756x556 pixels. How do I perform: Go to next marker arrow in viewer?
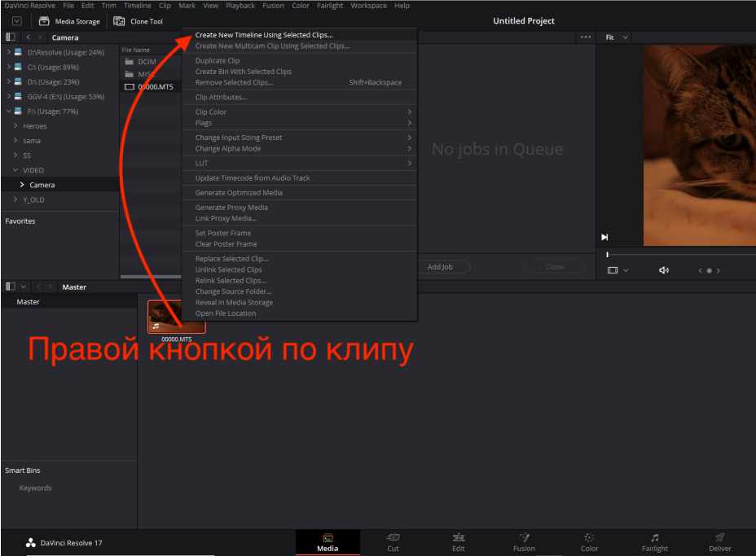click(x=719, y=271)
